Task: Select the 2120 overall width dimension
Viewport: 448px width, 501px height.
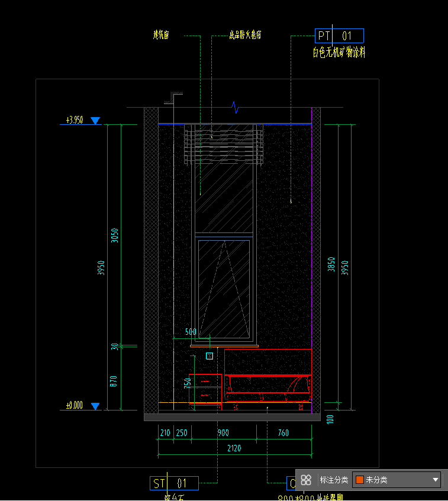Action: point(234,448)
